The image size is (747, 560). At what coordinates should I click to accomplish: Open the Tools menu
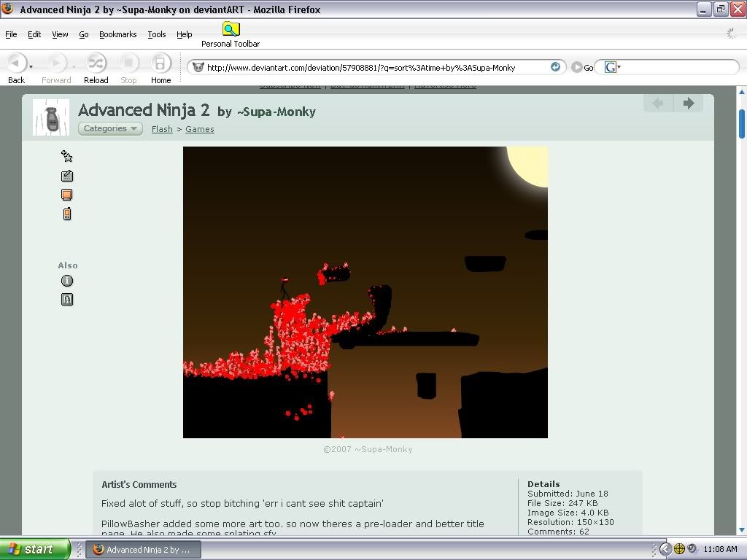coord(157,34)
